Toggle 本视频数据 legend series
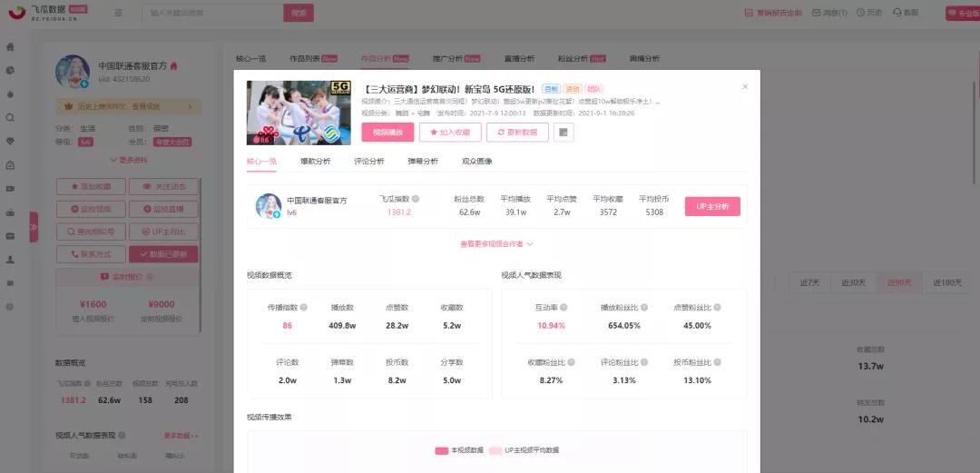 point(459,450)
